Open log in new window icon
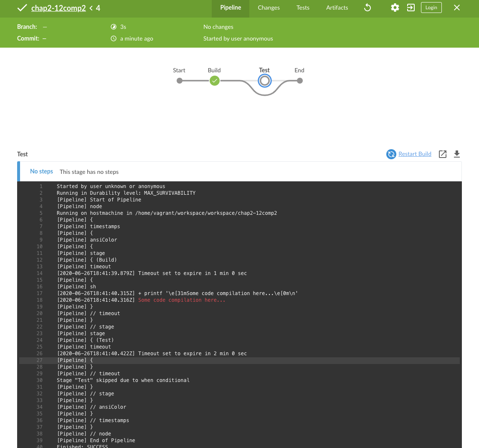The image size is (479, 448). click(443, 154)
